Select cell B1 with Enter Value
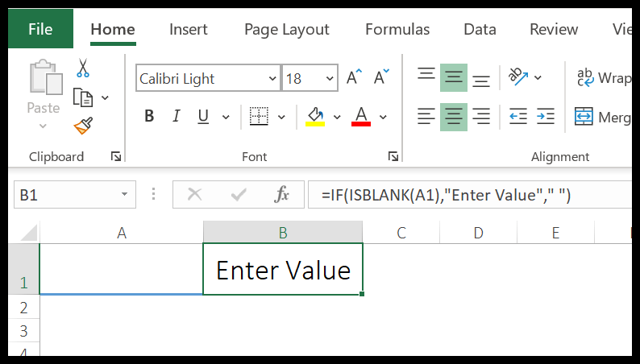This screenshot has height=364, width=640. (x=283, y=270)
